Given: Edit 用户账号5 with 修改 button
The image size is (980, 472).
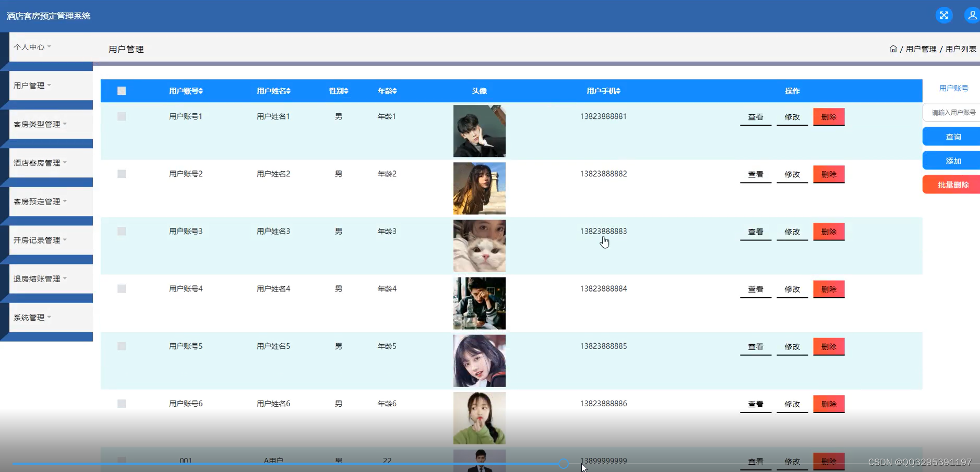Looking at the screenshot, I should point(792,346).
